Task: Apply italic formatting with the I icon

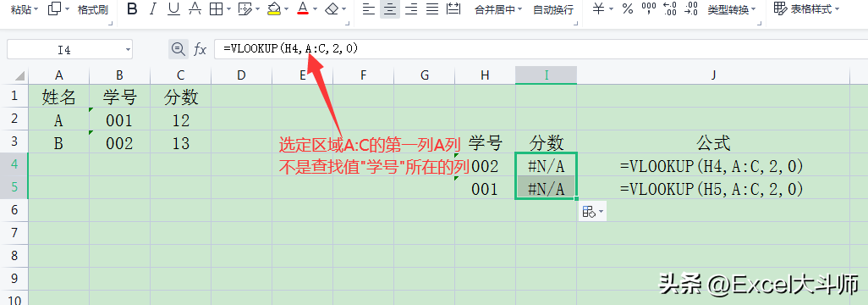Action: 153,8
